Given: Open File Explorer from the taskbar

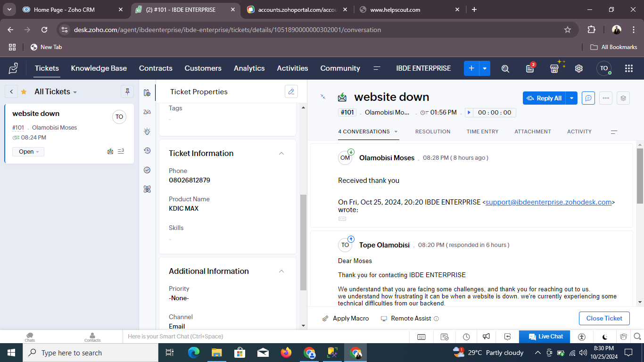Looking at the screenshot, I should (216, 353).
